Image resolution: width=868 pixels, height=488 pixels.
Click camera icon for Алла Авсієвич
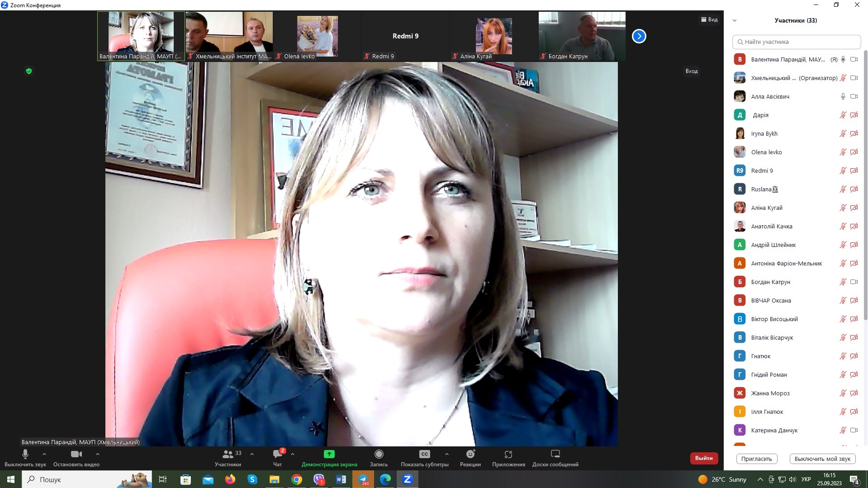pos(854,96)
